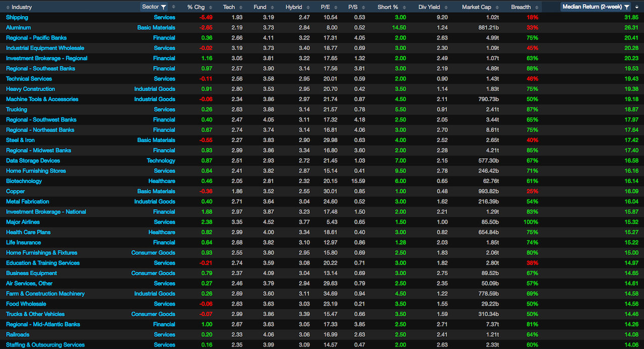Click the Breadth column header label

(x=521, y=7)
